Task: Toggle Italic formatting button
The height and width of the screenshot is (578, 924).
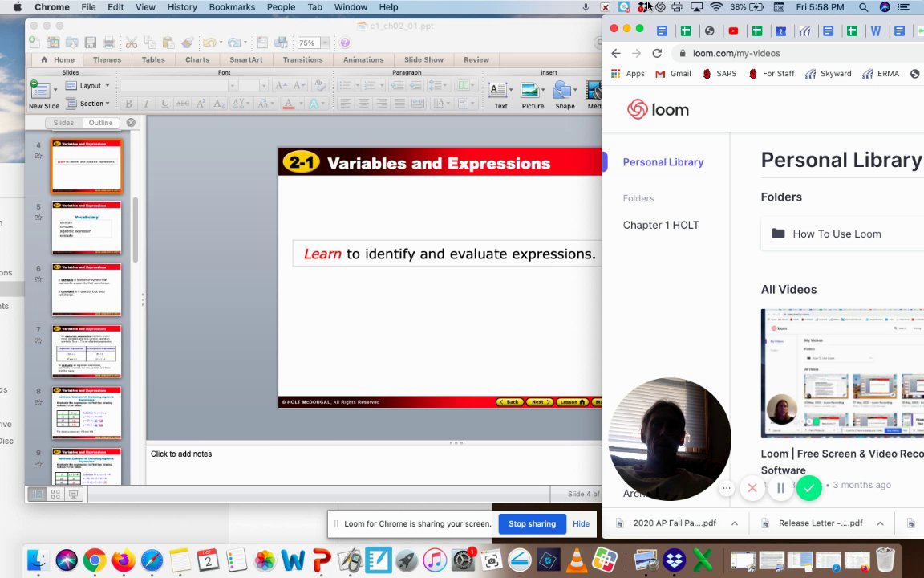Action: click(146, 104)
